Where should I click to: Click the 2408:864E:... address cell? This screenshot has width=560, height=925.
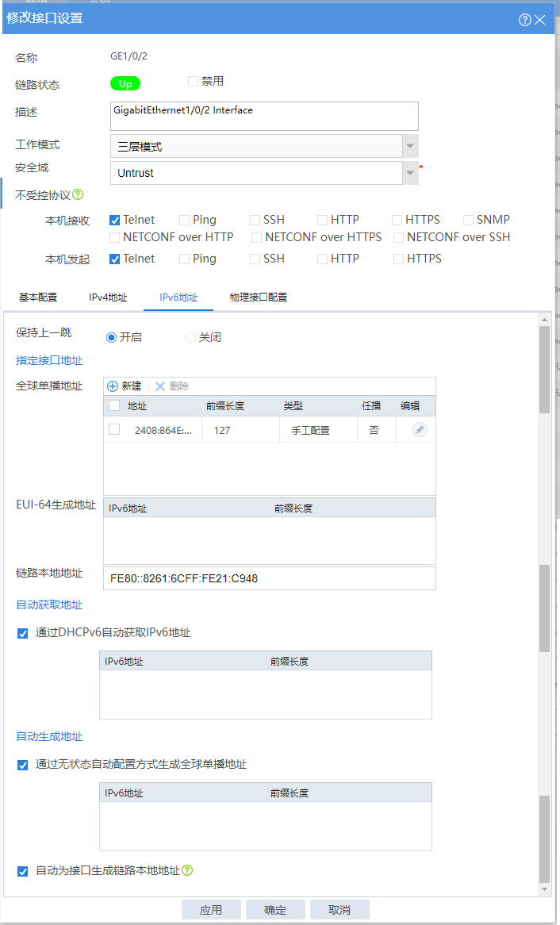point(163,431)
